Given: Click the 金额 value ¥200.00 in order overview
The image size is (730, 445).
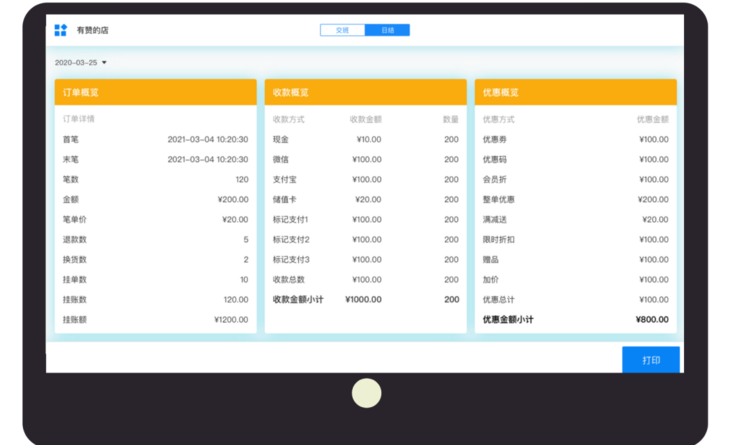Looking at the screenshot, I should coord(233,199).
